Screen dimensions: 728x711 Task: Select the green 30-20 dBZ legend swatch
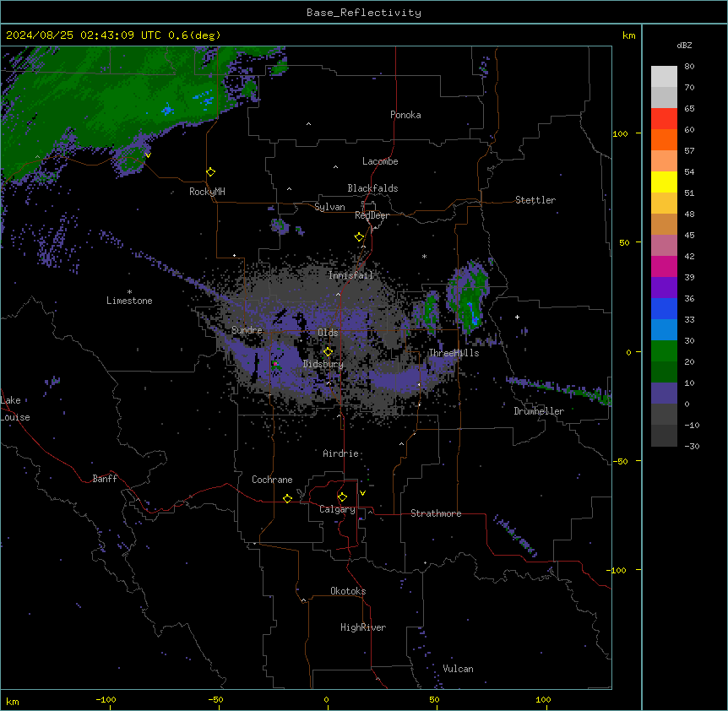tap(664, 351)
